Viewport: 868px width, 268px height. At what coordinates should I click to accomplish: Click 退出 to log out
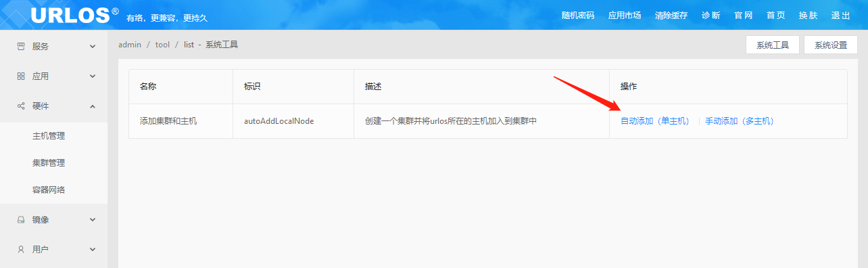[840, 16]
